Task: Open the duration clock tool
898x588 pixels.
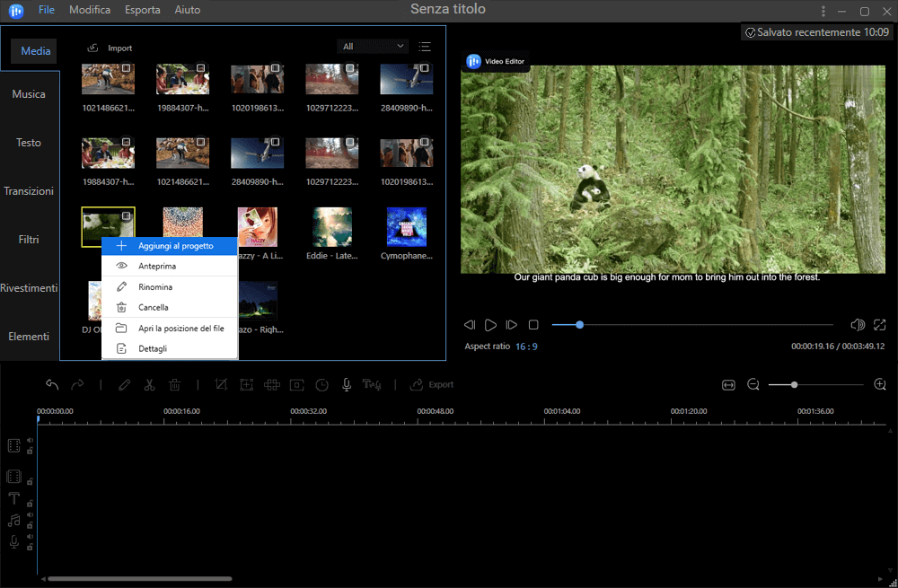Action: click(321, 384)
